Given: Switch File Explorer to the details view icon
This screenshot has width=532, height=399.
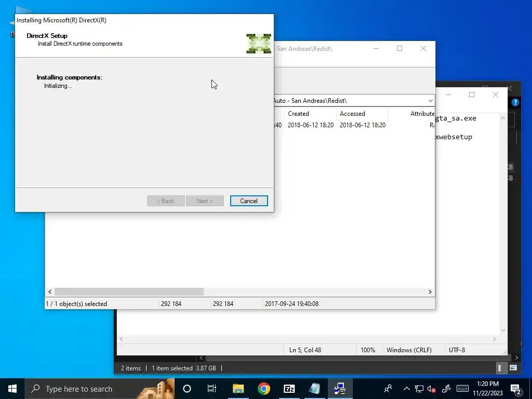Looking at the screenshot, I should point(499,368).
